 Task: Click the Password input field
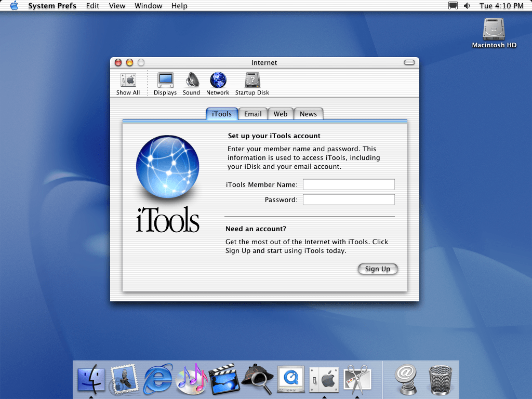click(x=349, y=199)
